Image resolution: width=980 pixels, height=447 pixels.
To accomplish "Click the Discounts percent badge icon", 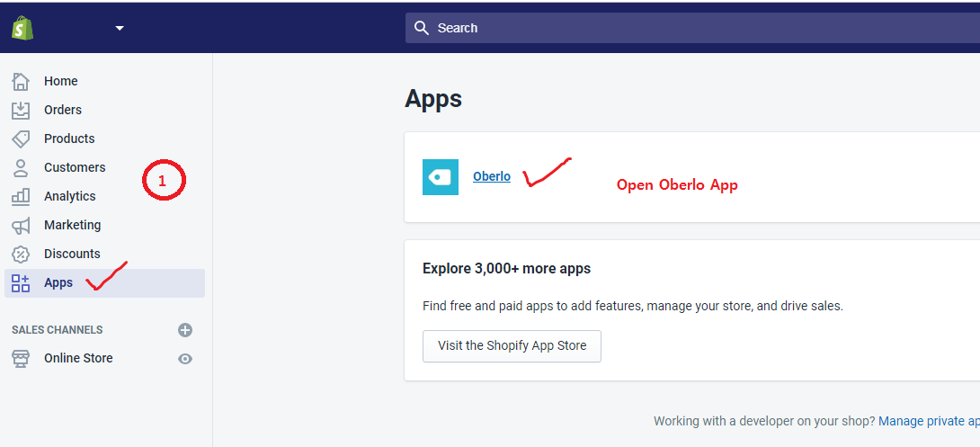I will [x=21, y=254].
